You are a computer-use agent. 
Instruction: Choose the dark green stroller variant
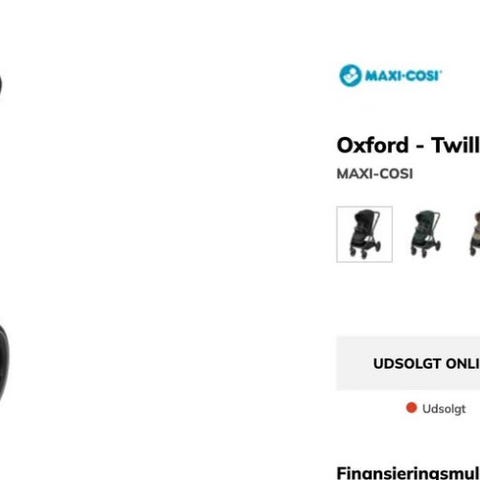click(426, 234)
